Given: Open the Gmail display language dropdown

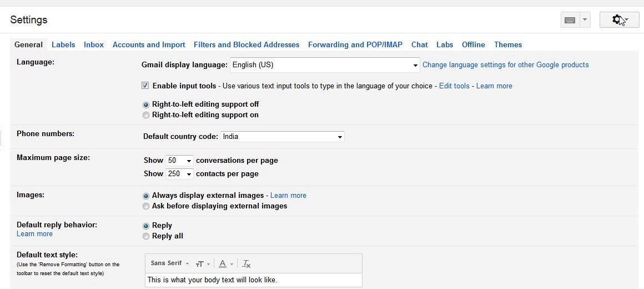Looking at the screenshot, I should [x=325, y=65].
